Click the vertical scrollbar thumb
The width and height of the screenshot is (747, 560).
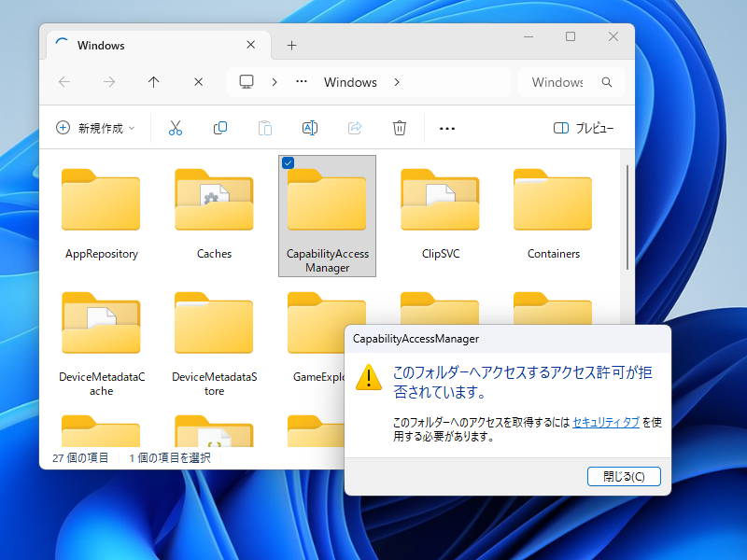tap(627, 217)
